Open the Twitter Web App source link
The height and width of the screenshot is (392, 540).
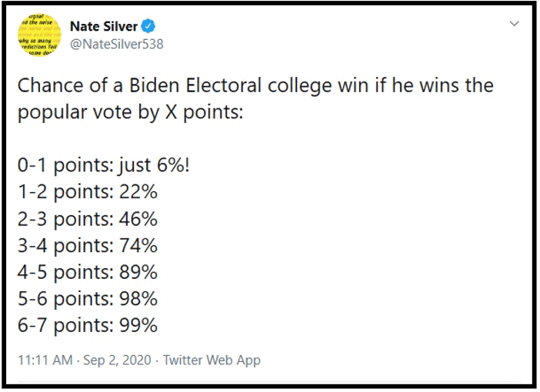[x=212, y=360]
